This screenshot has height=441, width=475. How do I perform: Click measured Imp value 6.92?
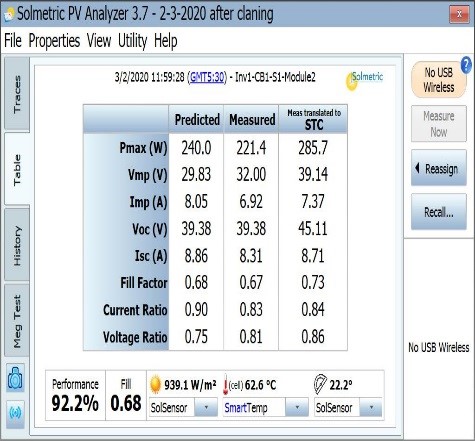point(251,202)
